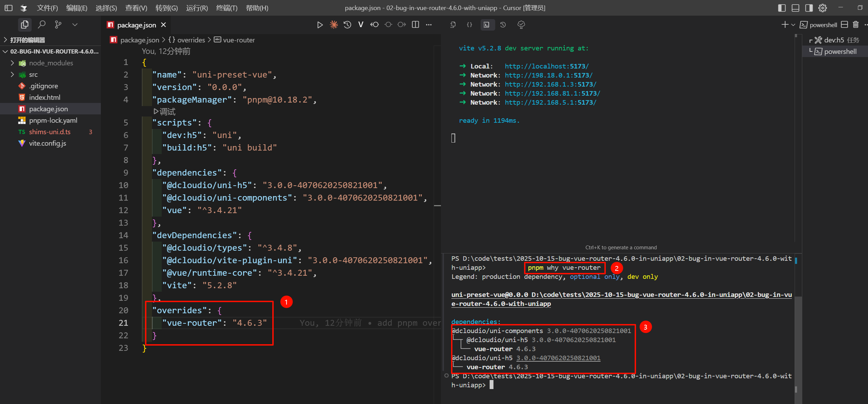Open the orange Claude starburst icon
This screenshot has width=868, height=404.
pyautogui.click(x=333, y=25)
